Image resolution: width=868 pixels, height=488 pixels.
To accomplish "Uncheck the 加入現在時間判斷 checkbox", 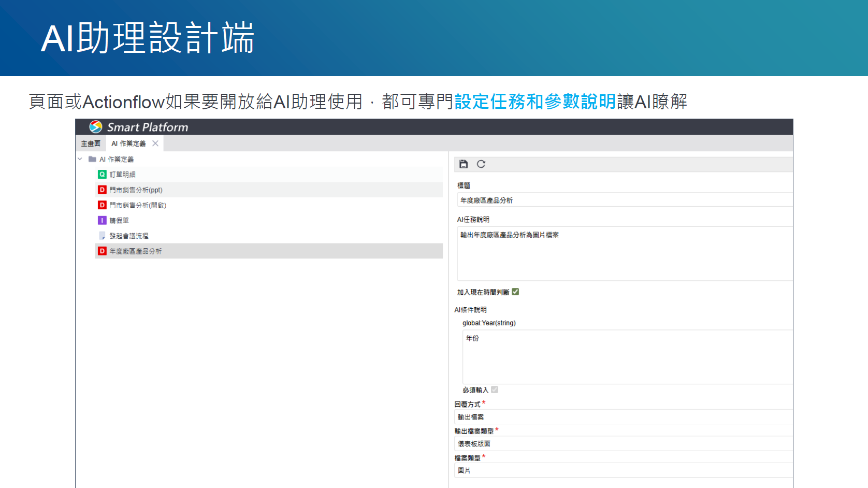I will coord(515,292).
